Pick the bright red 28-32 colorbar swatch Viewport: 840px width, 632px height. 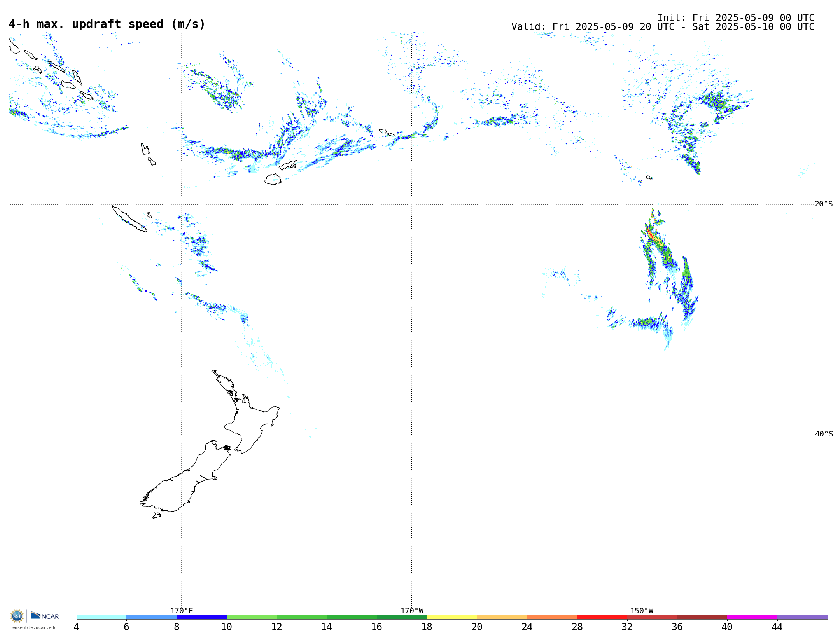(602, 617)
